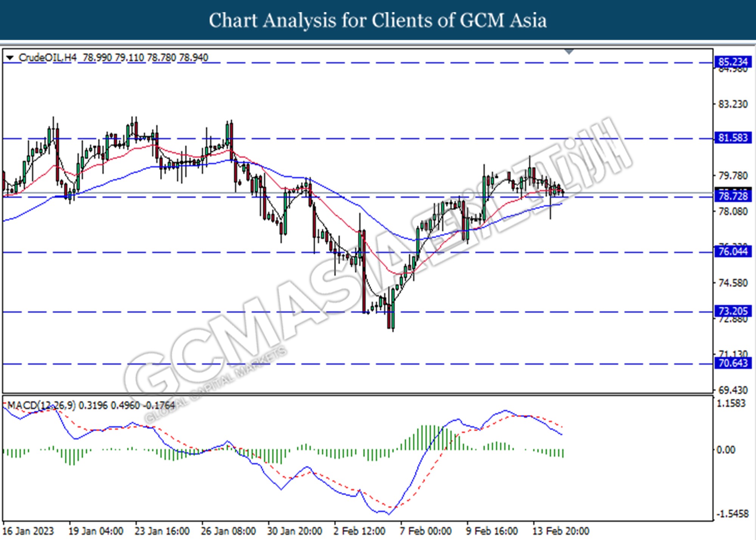Image resolution: width=756 pixels, height=540 pixels.
Task: Select the 73.205 support level label
Action: pyautogui.click(x=733, y=311)
